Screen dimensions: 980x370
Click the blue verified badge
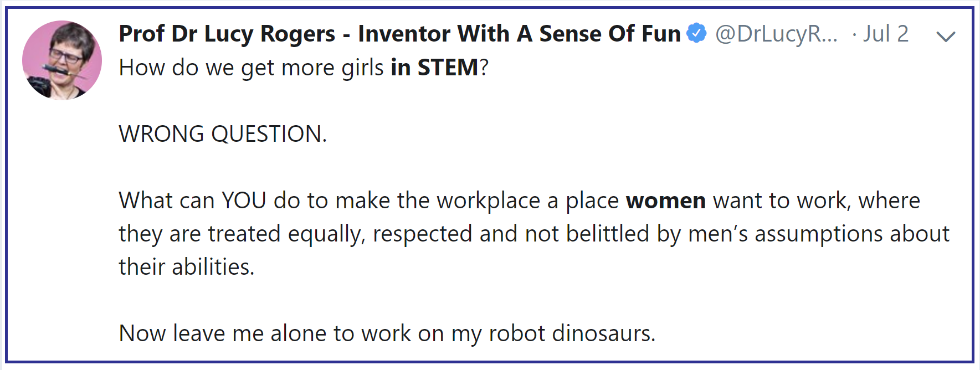[x=696, y=33]
